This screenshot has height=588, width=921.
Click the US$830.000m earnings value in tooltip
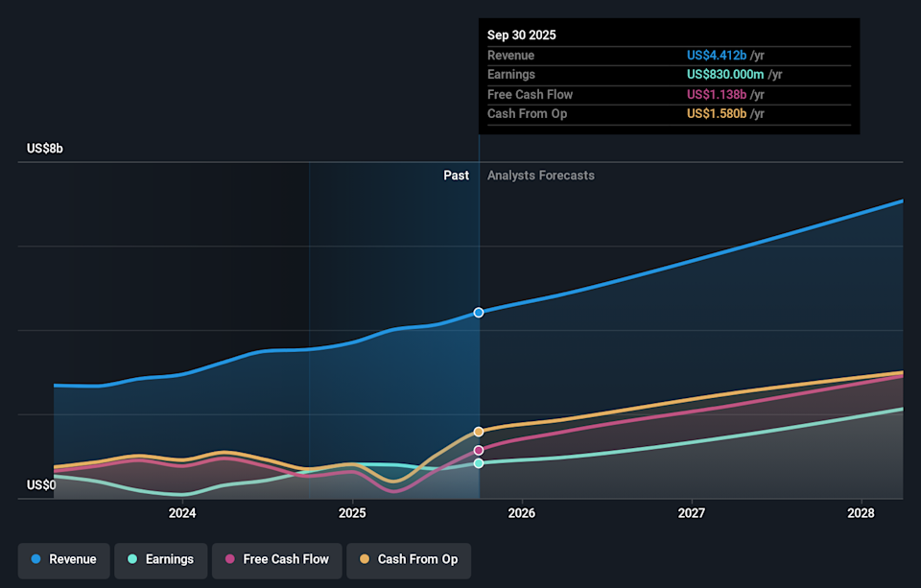click(x=725, y=75)
